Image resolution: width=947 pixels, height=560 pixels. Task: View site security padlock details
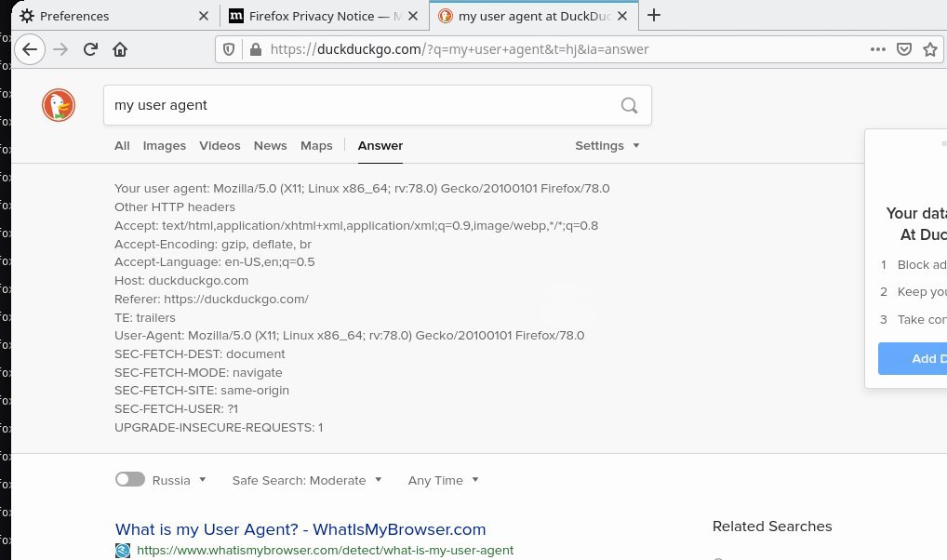pos(256,49)
